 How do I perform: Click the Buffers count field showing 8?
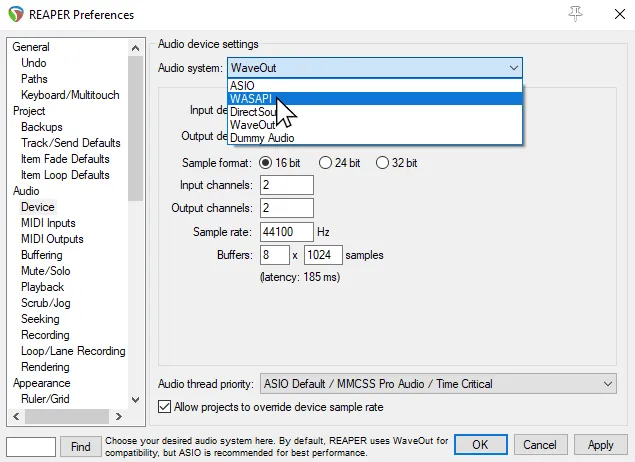tap(275, 255)
